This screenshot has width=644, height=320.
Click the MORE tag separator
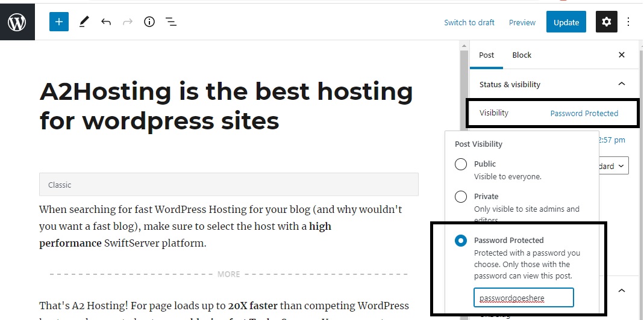point(228,274)
